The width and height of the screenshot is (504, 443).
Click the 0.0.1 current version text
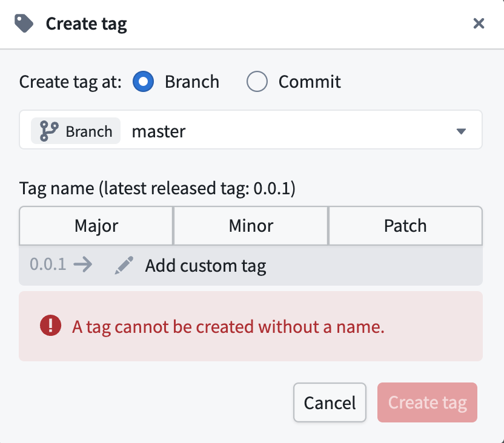click(x=48, y=264)
